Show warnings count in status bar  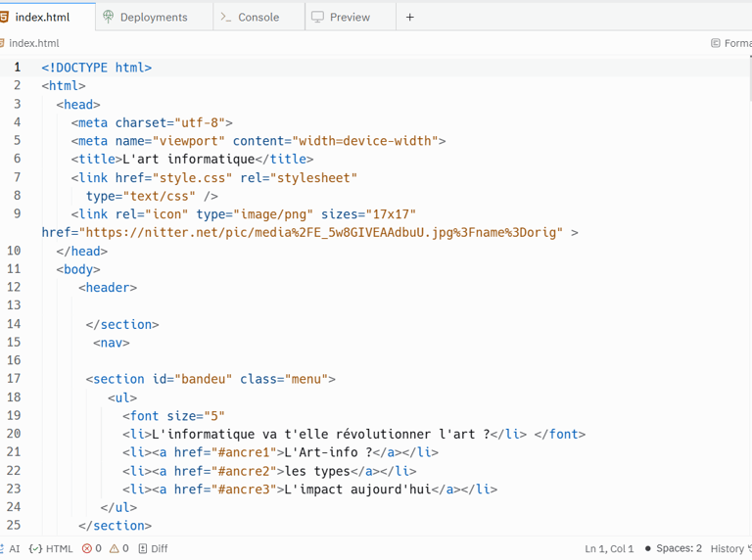119,549
